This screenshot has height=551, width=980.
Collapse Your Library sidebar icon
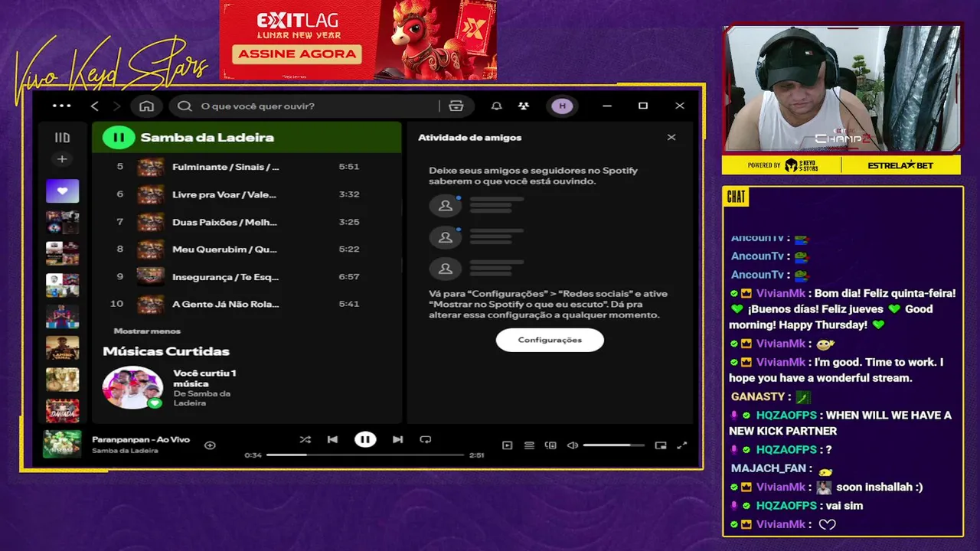click(62, 138)
